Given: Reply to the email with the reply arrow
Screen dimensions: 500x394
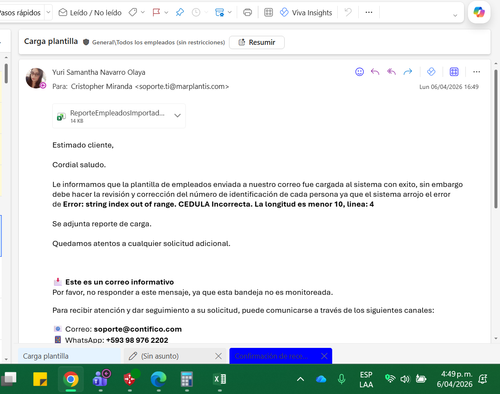Looking at the screenshot, I should 375,72.
